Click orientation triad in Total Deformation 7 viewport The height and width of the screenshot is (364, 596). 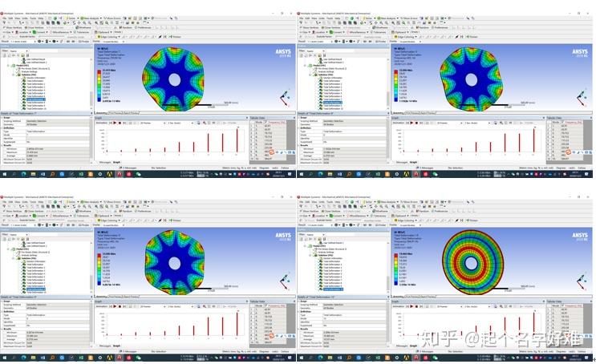(x=285, y=97)
